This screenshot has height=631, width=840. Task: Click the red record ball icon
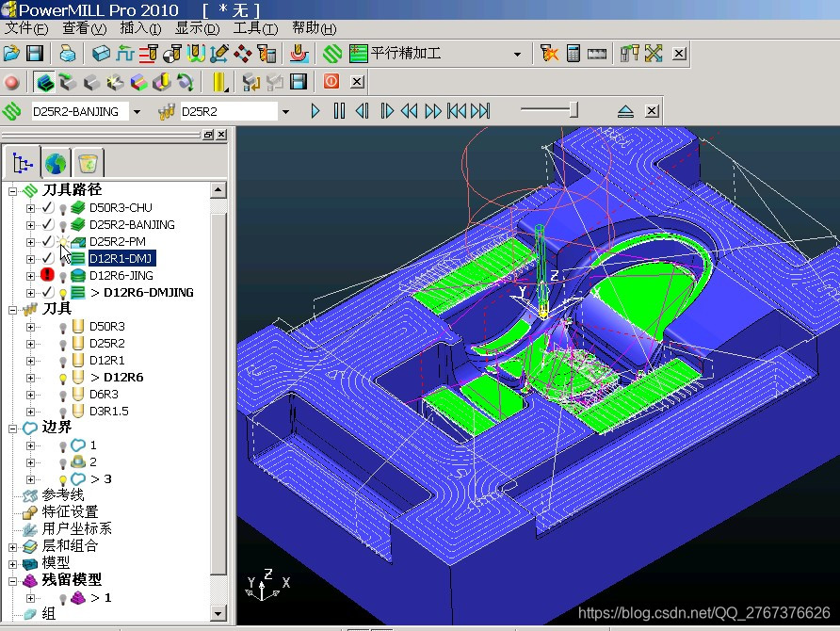(12, 82)
